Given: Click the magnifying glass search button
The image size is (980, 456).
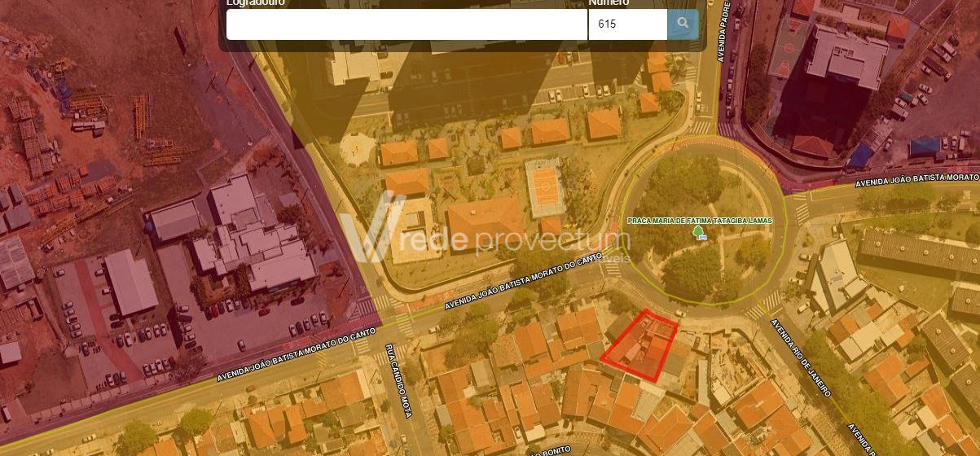Looking at the screenshot, I should [x=683, y=24].
